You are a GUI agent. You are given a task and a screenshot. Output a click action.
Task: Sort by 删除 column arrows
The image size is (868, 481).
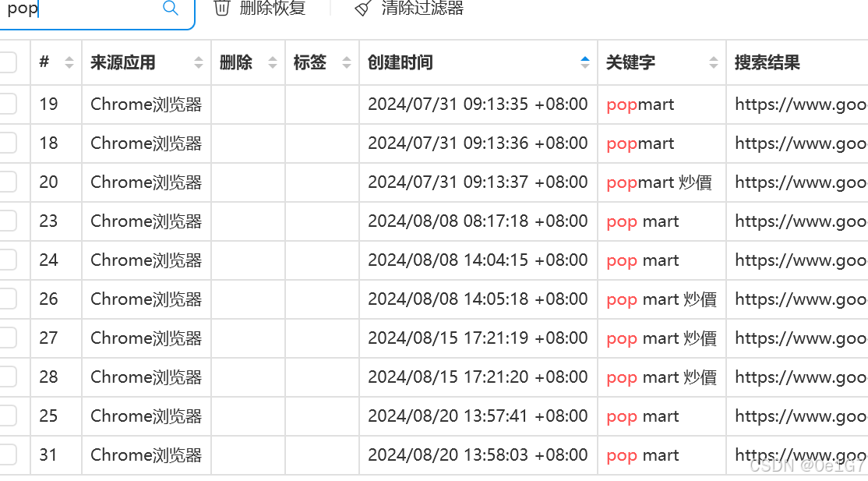click(x=273, y=62)
